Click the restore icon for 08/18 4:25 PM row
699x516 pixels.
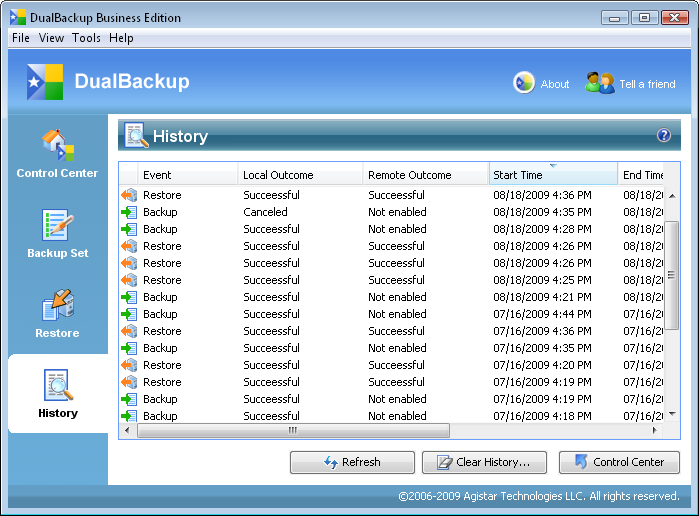click(x=129, y=280)
